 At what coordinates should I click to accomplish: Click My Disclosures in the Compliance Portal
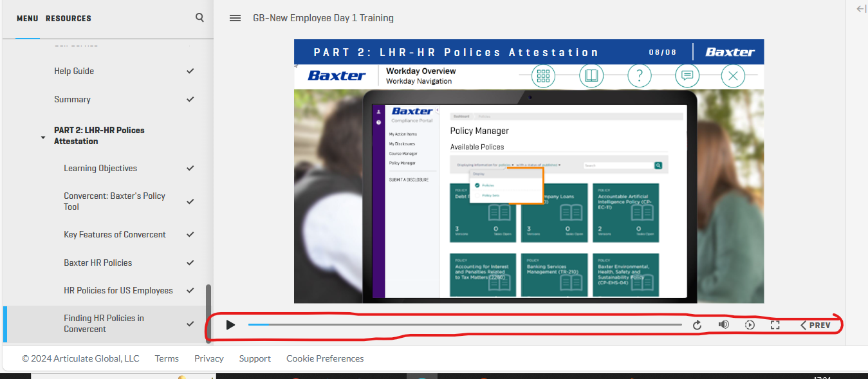pyautogui.click(x=402, y=143)
